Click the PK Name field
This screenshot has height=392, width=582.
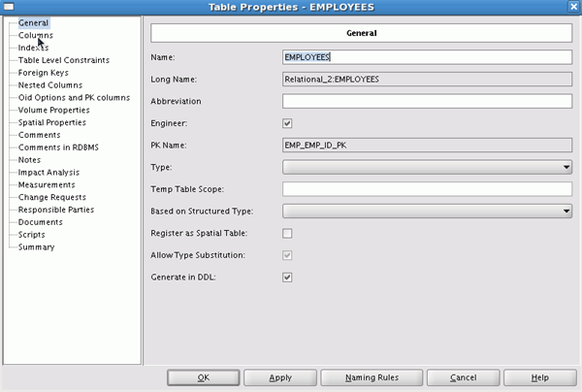pos(427,146)
